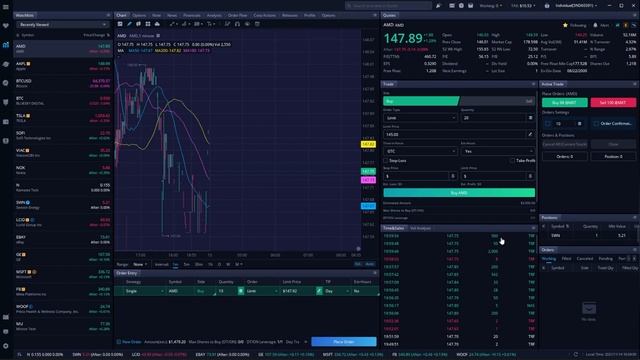Open the Options tab next to Chart
This screenshot has width=640, height=360.
139,15
